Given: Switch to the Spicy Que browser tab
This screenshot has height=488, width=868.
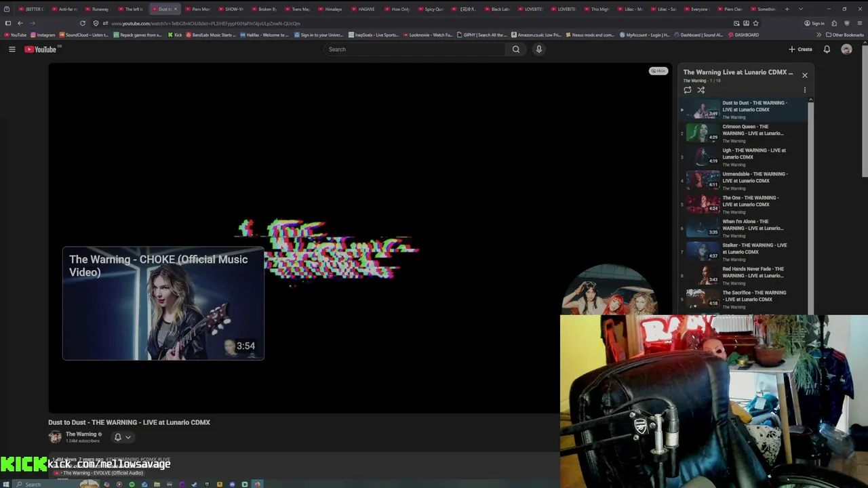Looking at the screenshot, I should click(x=431, y=9).
